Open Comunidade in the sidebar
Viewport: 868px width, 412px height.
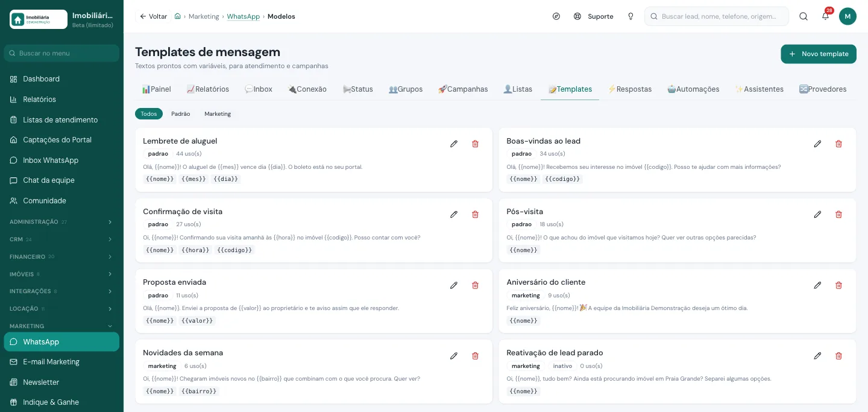coord(61,201)
